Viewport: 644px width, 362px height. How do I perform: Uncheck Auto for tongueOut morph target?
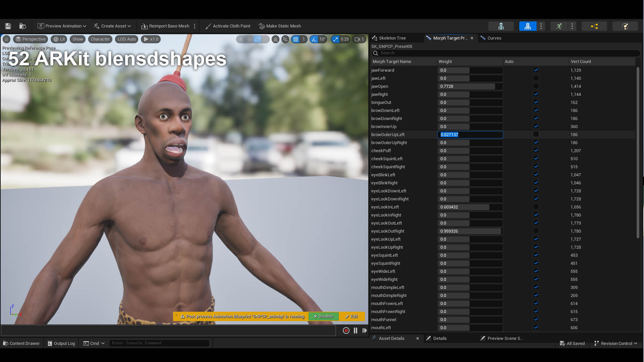536,102
